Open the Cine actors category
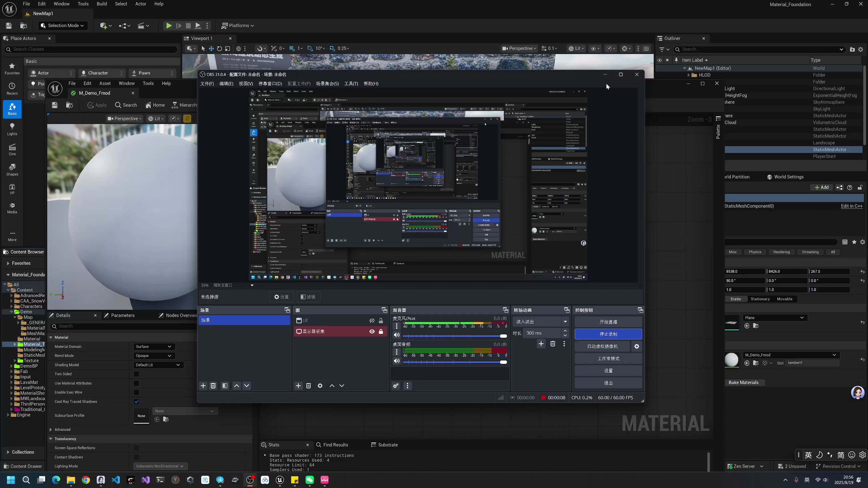The height and width of the screenshot is (488, 868). click(x=12, y=149)
